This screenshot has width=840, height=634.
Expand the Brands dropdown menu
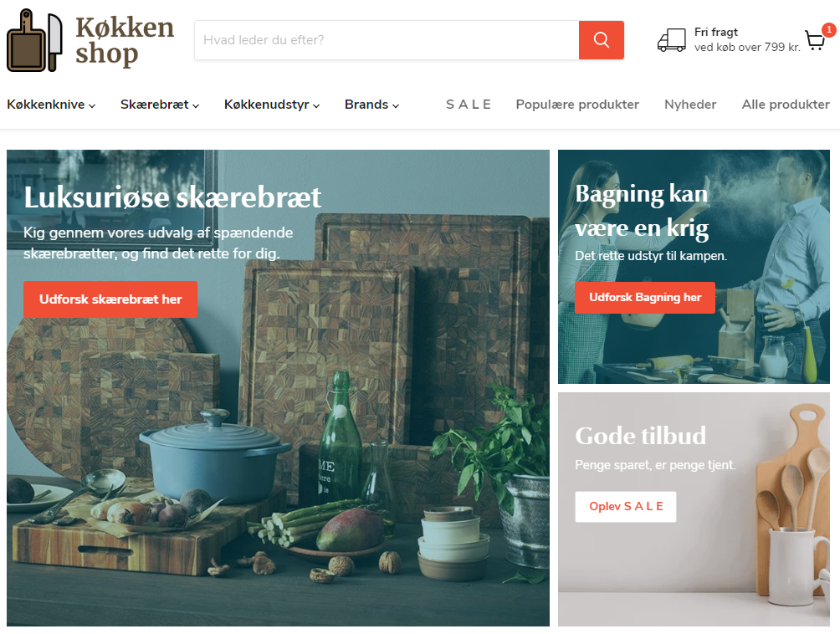click(371, 105)
